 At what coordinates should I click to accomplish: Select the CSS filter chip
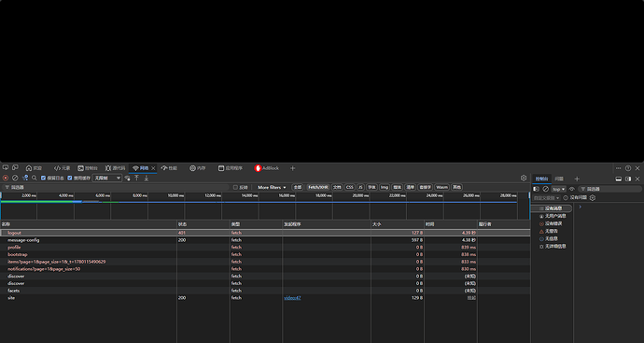pyautogui.click(x=349, y=187)
